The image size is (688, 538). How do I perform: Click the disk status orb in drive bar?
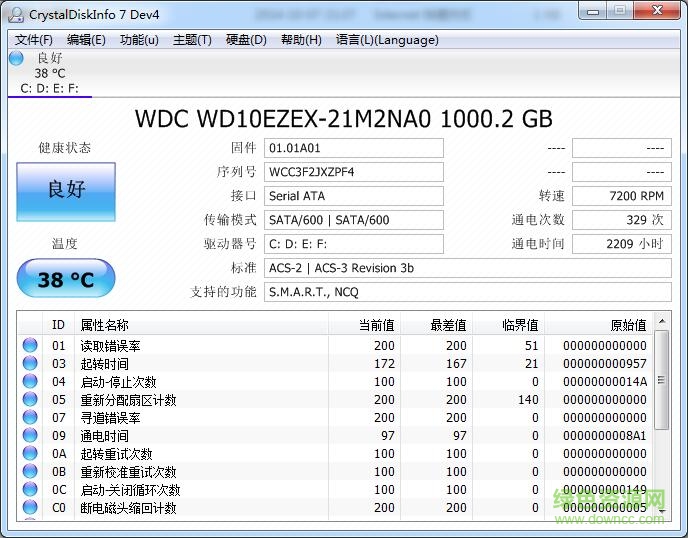point(16,58)
